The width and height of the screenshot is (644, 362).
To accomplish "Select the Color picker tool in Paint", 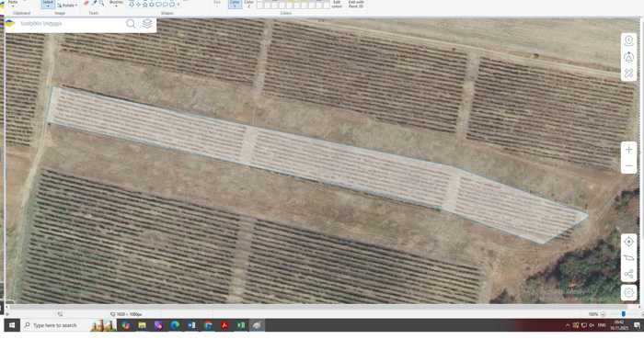I will (x=94, y=3).
